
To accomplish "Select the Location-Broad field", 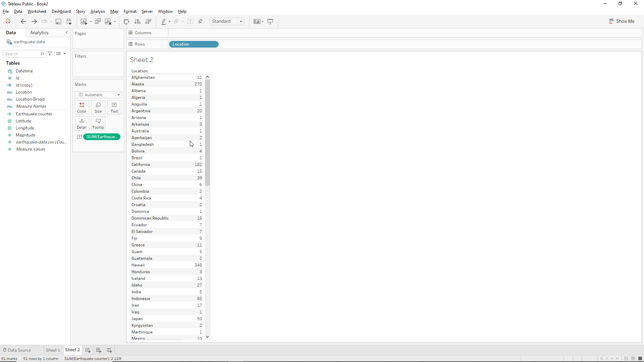I will pyautogui.click(x=30, y=99).
